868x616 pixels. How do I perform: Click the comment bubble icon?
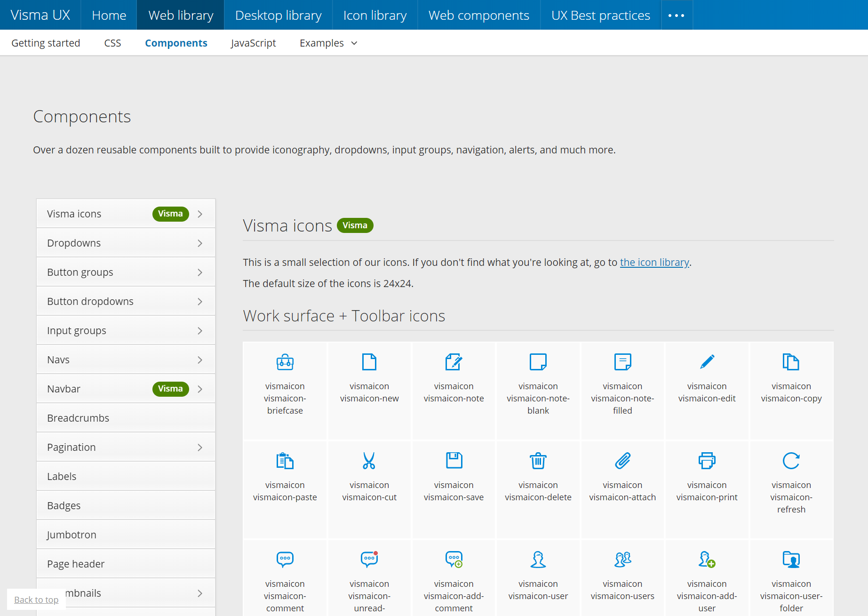(285, 560)
